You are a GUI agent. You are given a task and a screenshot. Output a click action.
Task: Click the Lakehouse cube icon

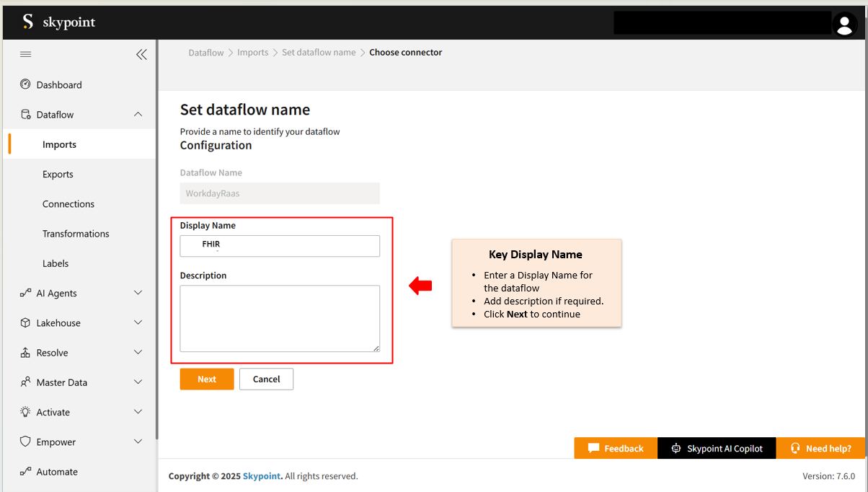click(26, 323)
